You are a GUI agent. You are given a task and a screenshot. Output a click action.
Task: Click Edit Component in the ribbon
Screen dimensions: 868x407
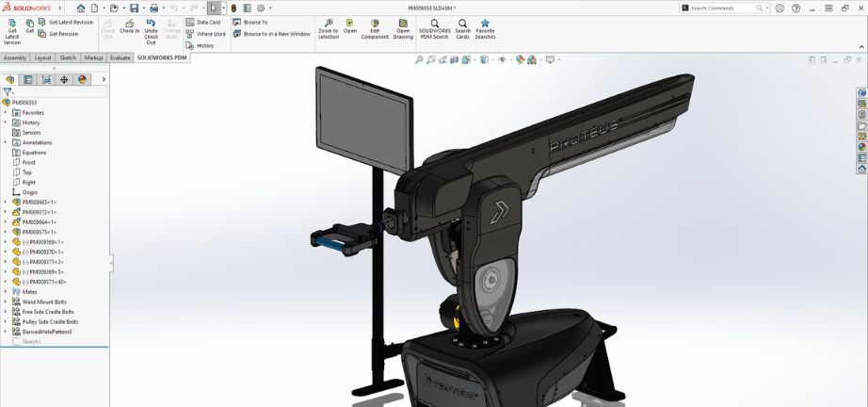pos(375,29)
